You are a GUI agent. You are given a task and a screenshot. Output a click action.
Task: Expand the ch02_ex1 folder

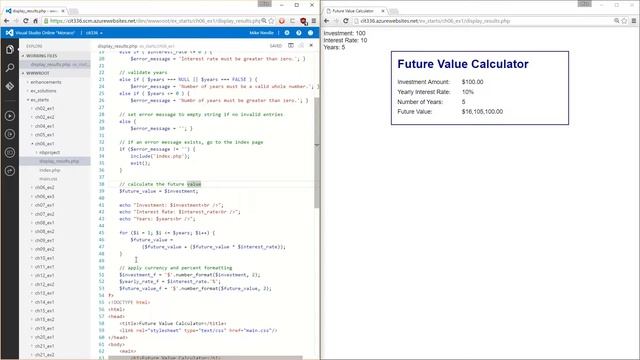pyautogui.click(x=43, y=109)
